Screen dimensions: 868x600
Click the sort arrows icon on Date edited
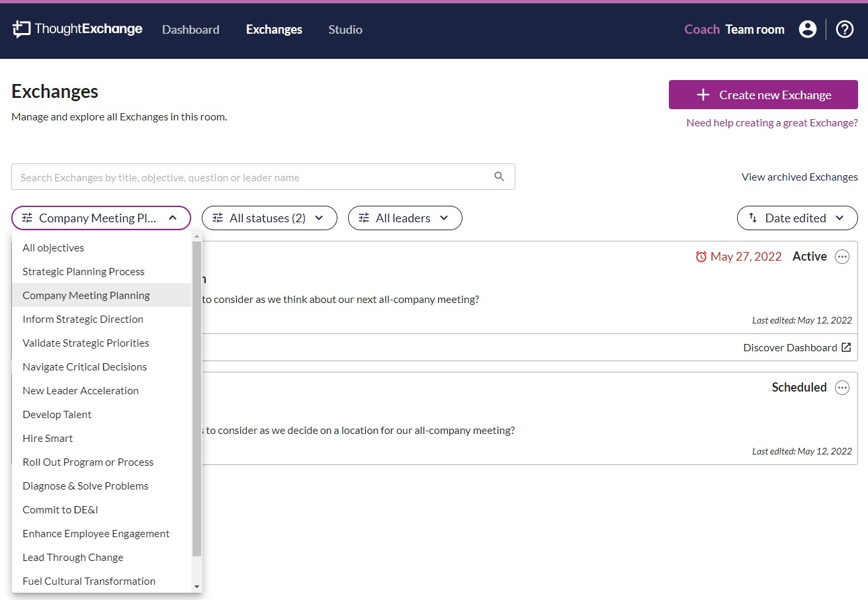click(753, 218)
